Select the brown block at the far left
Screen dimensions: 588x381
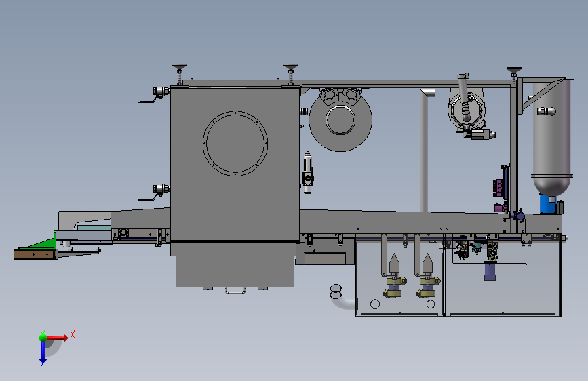pos(34,254)
